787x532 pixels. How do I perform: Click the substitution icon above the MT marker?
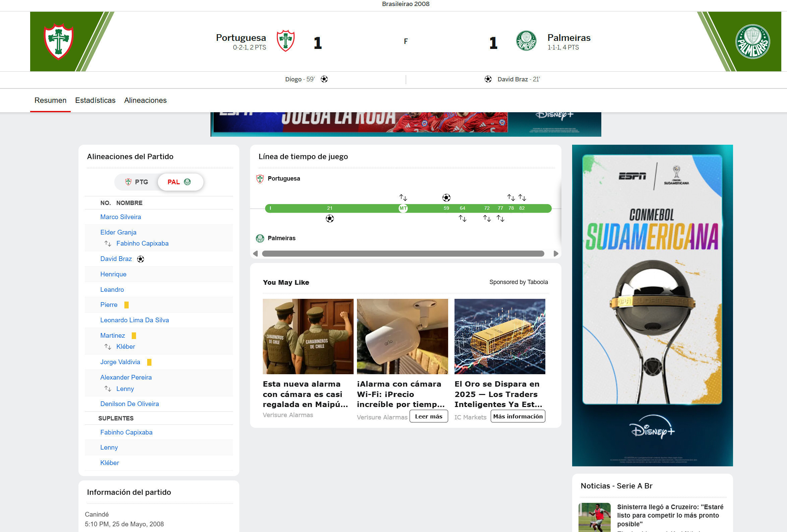(x=403, y=197)
